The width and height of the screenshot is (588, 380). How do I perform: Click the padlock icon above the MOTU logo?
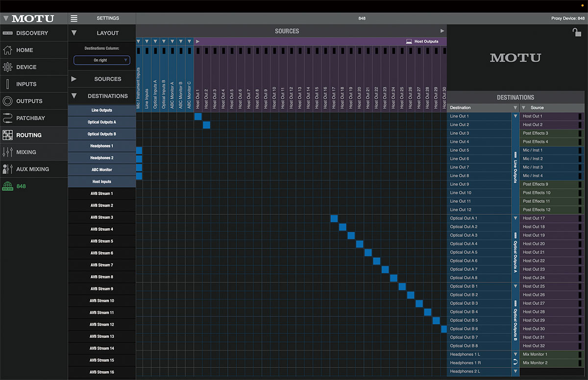tap(577, 32)
